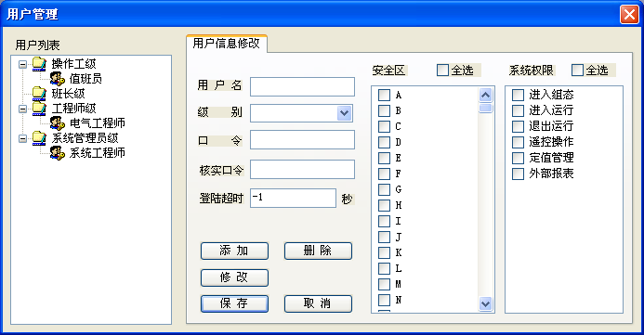Select the 电气工程师 user icon

pos(58,122)
